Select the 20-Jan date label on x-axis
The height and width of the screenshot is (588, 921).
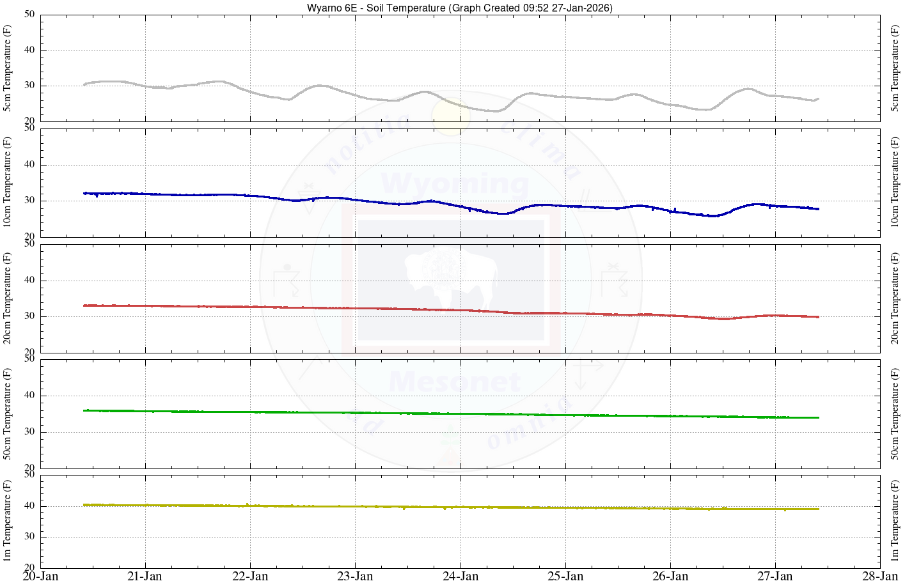40,576
